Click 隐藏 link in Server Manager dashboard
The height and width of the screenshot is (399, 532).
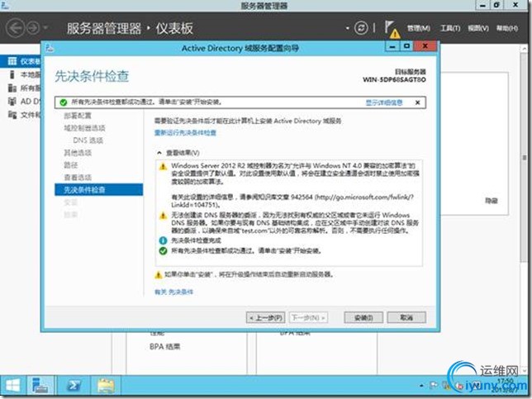491,201
